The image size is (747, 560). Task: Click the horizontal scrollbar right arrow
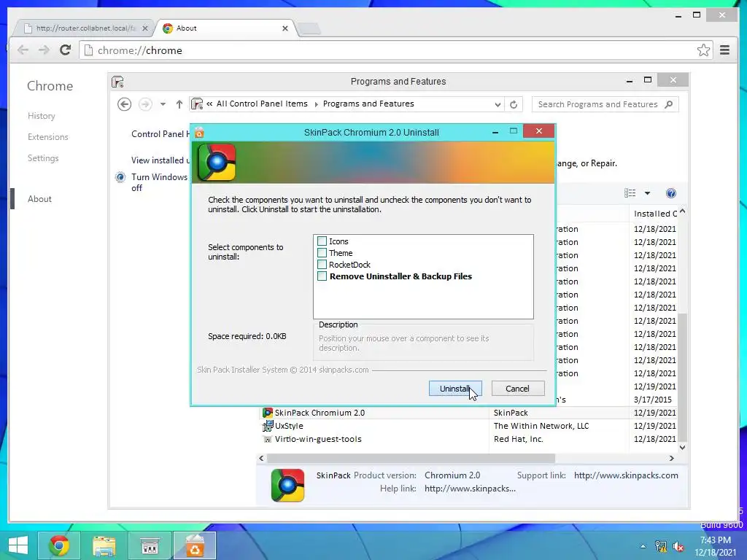click(x=672, y=458)
